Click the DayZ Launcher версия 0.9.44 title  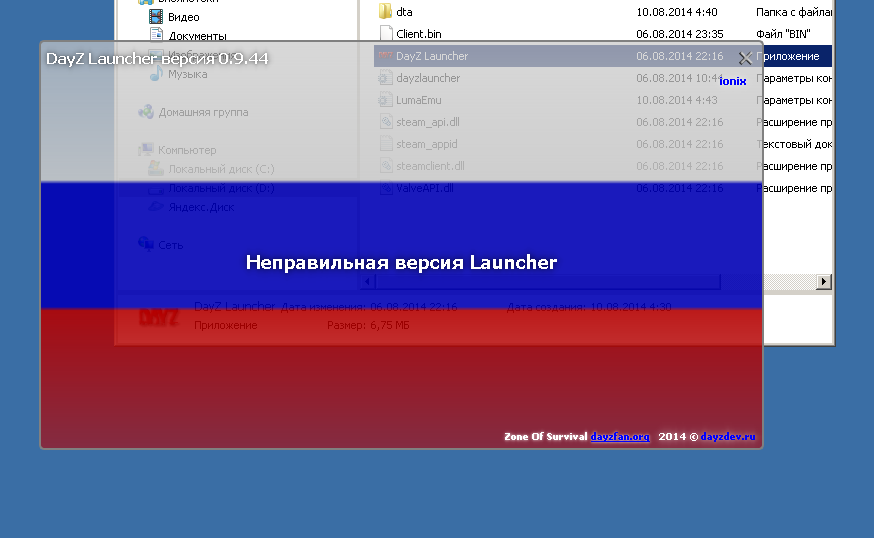pyautogui.click(x=157, y=59)
